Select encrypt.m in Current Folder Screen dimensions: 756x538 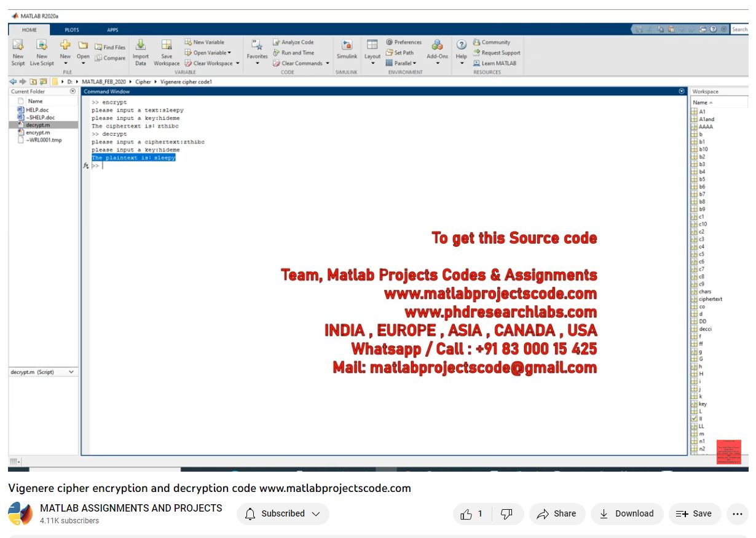[x=38, y=133]
